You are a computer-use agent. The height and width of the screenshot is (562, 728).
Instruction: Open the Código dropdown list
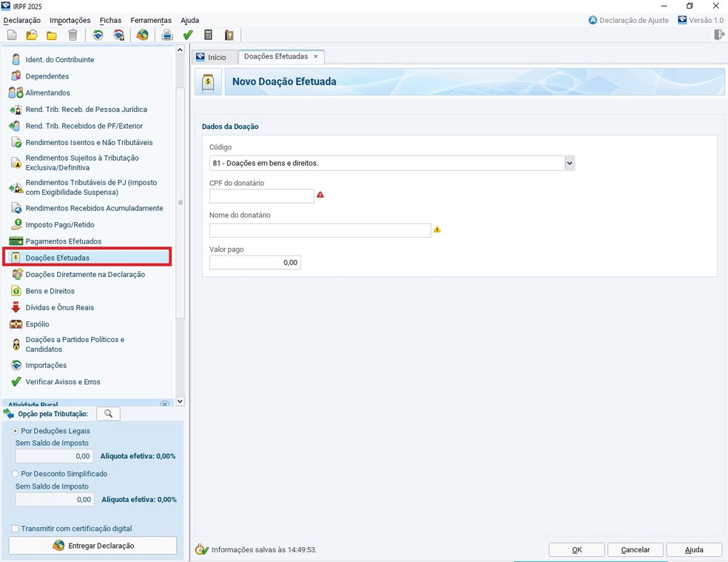point(569,163)
